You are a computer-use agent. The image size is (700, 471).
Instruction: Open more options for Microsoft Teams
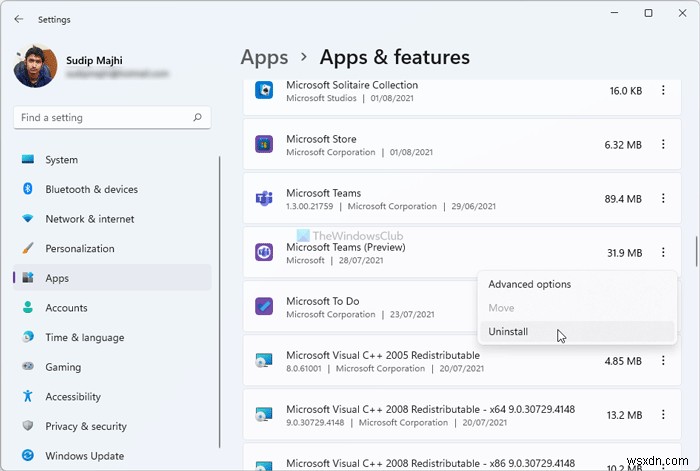coord(663,199)
